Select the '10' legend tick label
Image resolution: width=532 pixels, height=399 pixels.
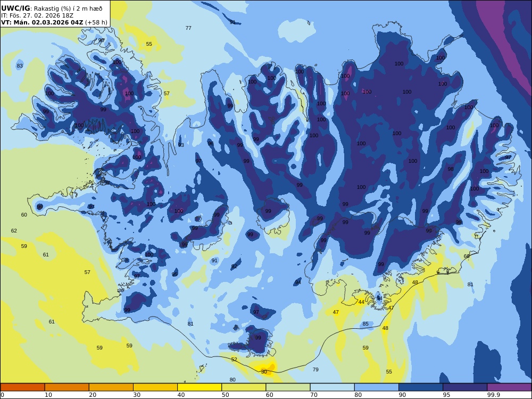[x=48, y=395]
